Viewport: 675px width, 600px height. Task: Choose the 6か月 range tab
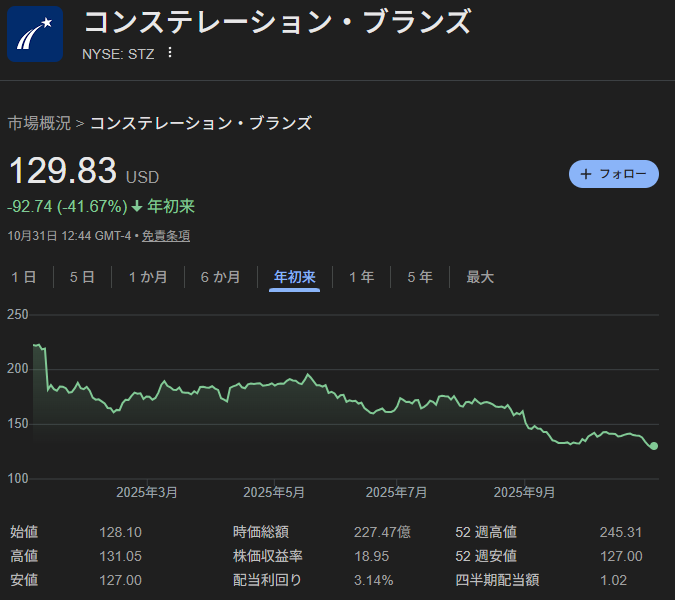point(220,277)
